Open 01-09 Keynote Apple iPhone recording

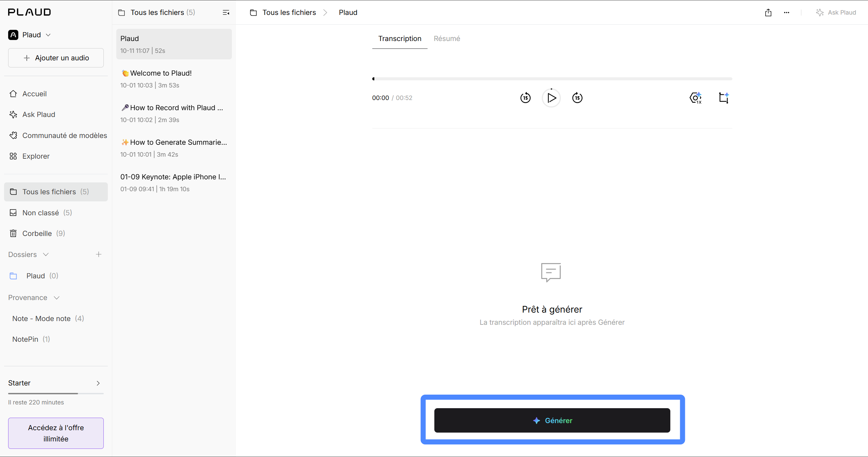pos(174,182)
